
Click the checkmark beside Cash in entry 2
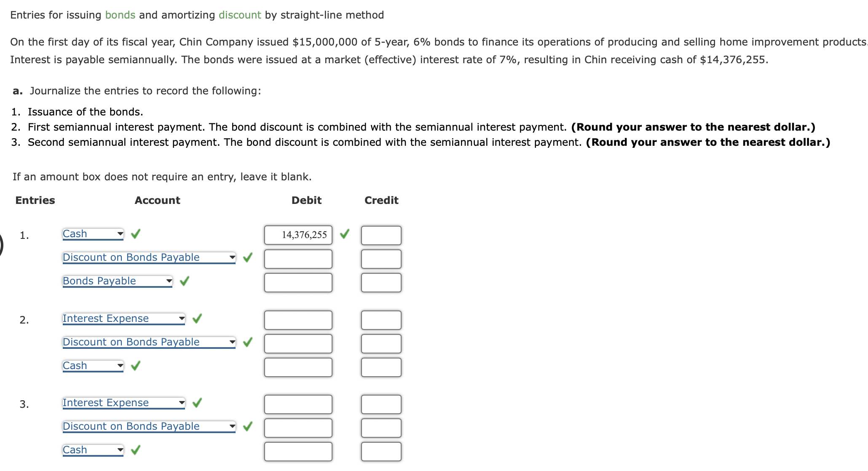135,366
